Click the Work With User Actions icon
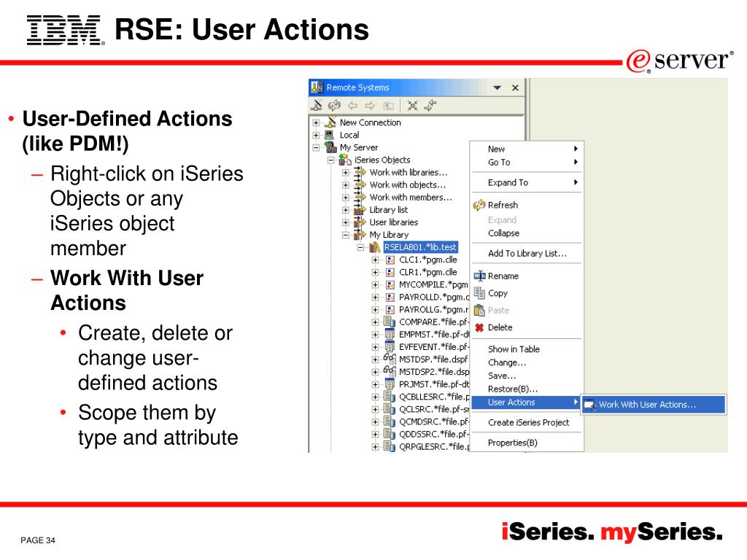The image size is (747, 560). pos(590,405)
